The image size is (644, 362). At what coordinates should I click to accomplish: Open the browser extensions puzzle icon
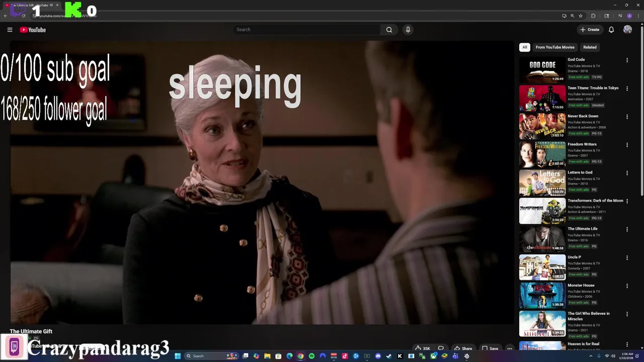click(x=593, y=16)
